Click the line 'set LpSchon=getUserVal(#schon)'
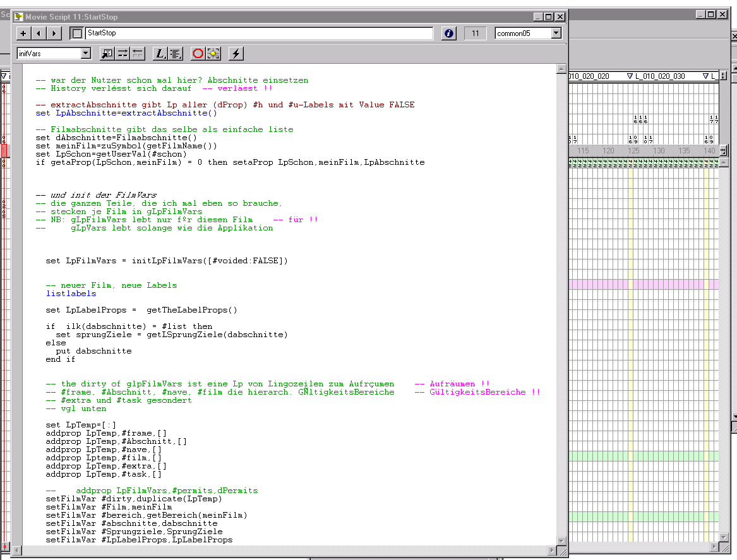 pyautogui.click(x=111, y=154)
